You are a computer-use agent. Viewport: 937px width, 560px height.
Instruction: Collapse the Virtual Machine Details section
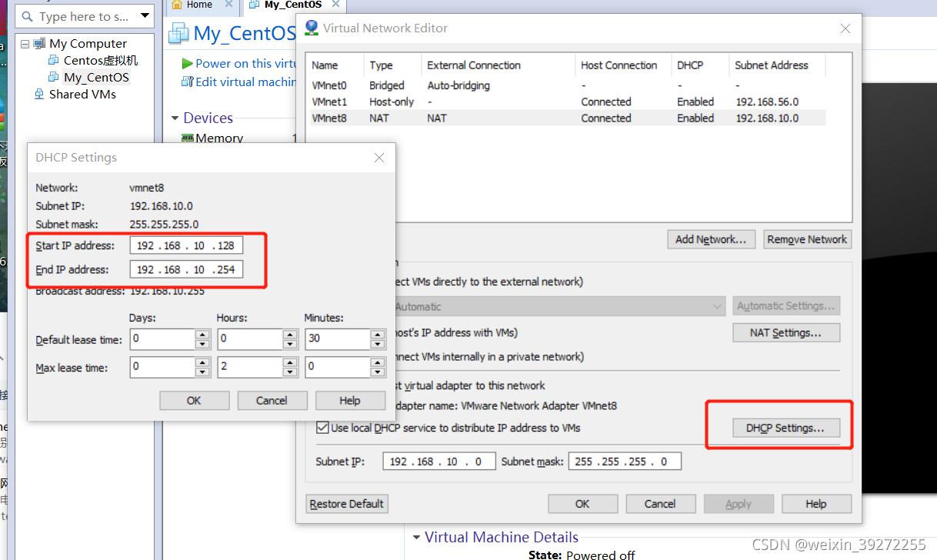click(x=416, y=537)
